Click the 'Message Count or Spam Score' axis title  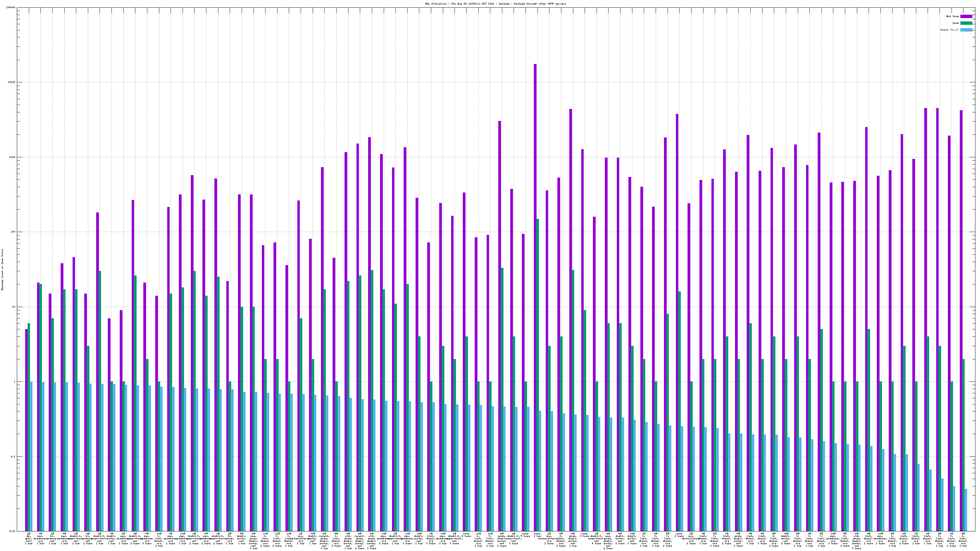[2, 270]
